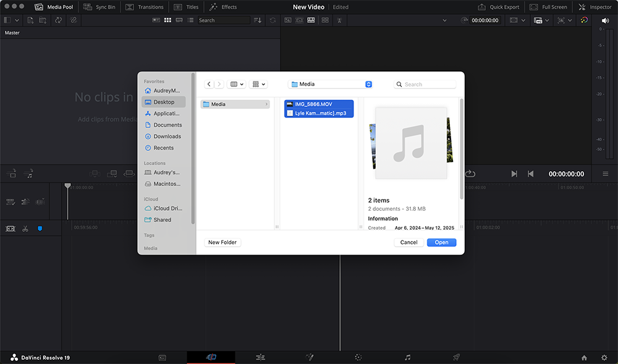The height and width of the screenshot is (364, 618).
Task: Toggle the blue snapping tool in the timeline
Action: (39, 228)
